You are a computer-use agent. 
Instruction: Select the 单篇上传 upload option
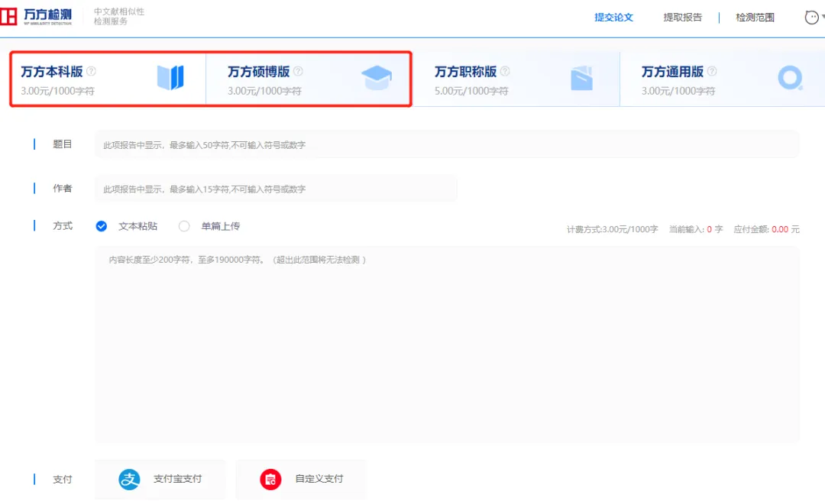(x=184, y=226)
